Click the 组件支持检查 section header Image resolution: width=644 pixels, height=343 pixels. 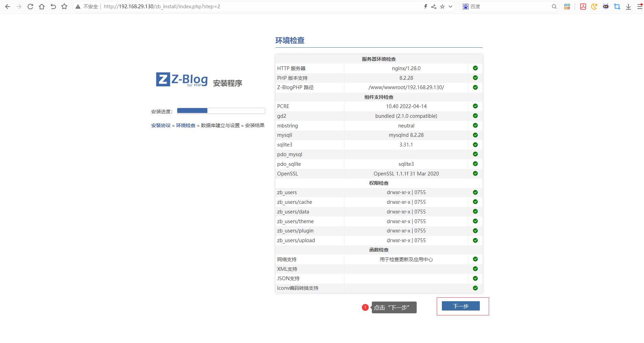(x=379, y=97)
